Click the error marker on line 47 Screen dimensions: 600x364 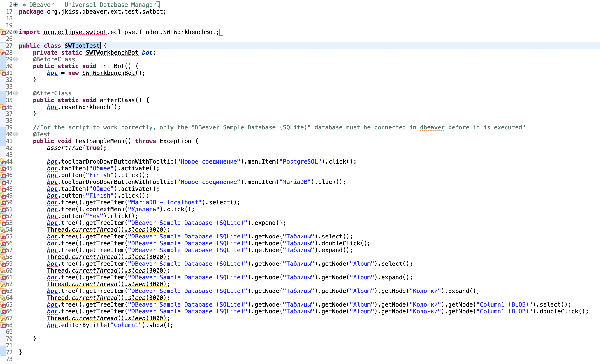(x=3, y=182)
